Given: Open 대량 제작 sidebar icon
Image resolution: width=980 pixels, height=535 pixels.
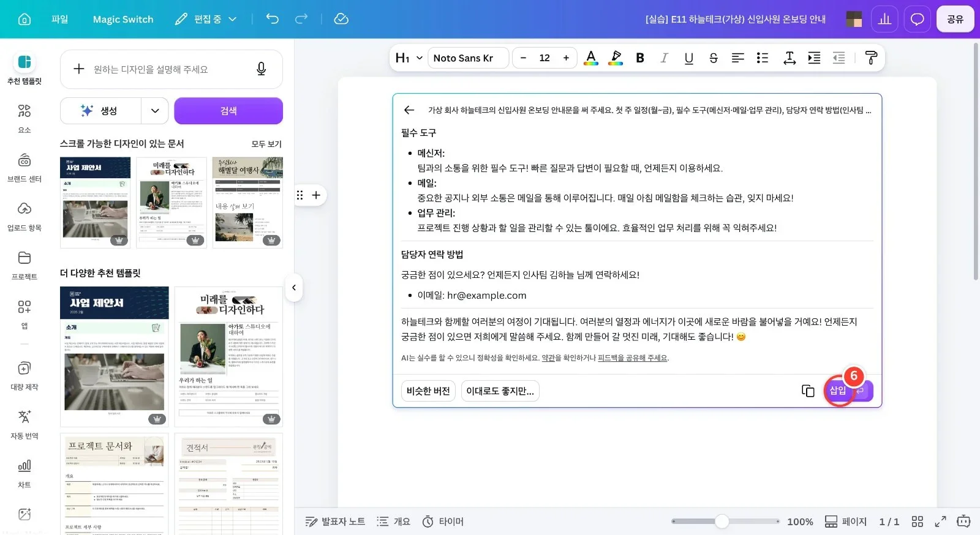Looking at the screenshot, I should (x=24, y=375).
